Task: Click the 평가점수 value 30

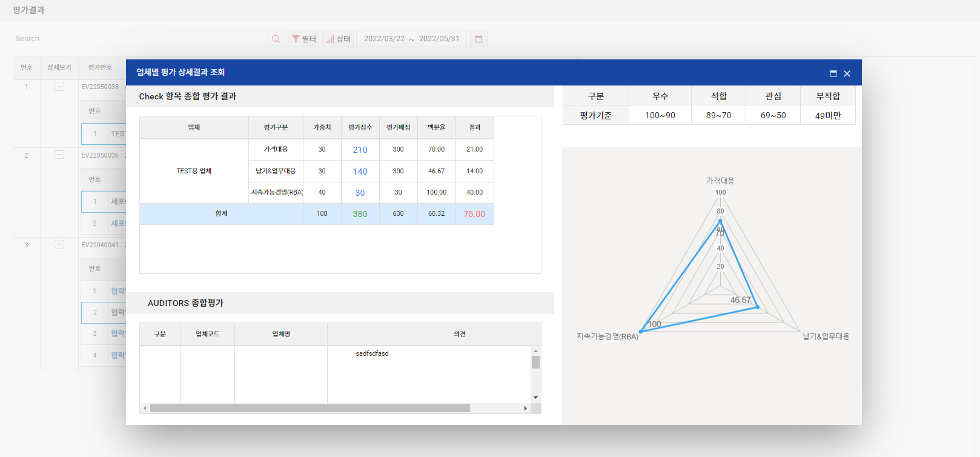Action: [x=360, y=193]
